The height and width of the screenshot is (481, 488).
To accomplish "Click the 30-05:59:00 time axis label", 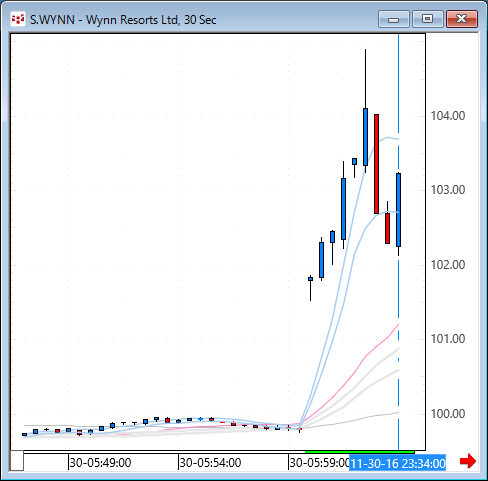I will [319, 463].
